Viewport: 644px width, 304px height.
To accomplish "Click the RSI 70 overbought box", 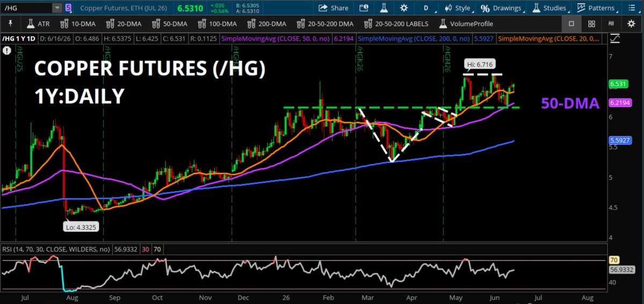I will (158, 249).
